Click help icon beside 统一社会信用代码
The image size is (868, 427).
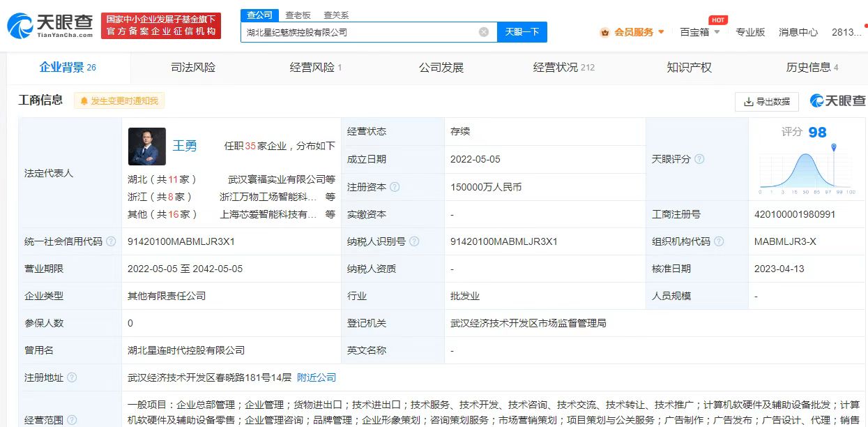(x=111, y=241)
